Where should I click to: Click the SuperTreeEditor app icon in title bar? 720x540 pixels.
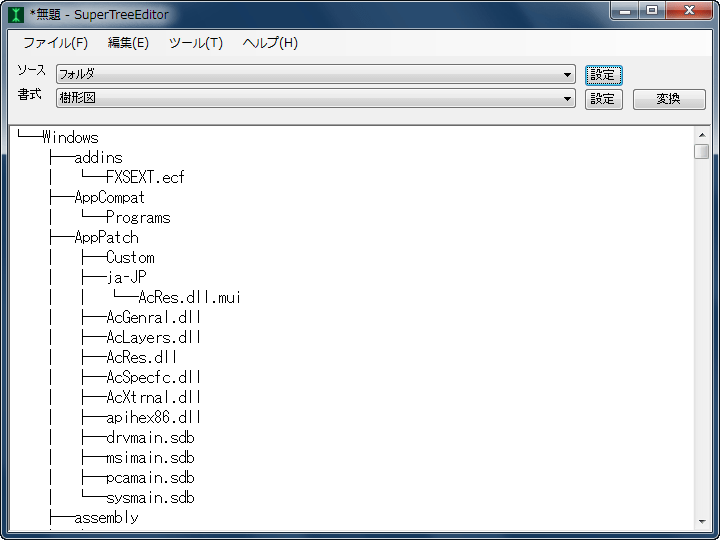click(x=16, y=14)
